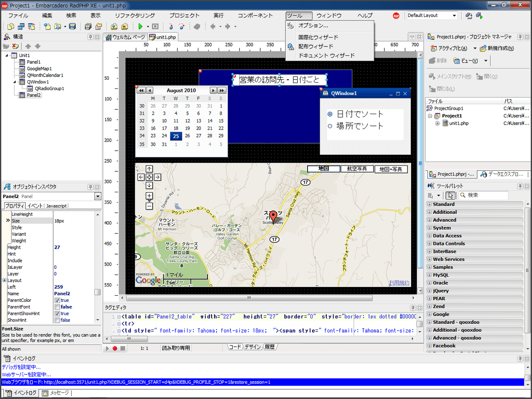532x399 pixels.
Task: Expand the Layout property in inspector
Action: point(5,281)
